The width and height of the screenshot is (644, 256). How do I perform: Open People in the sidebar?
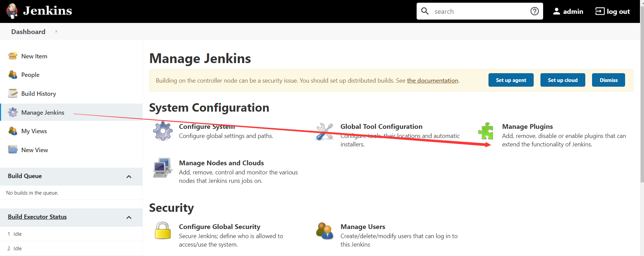click(30, 75)
